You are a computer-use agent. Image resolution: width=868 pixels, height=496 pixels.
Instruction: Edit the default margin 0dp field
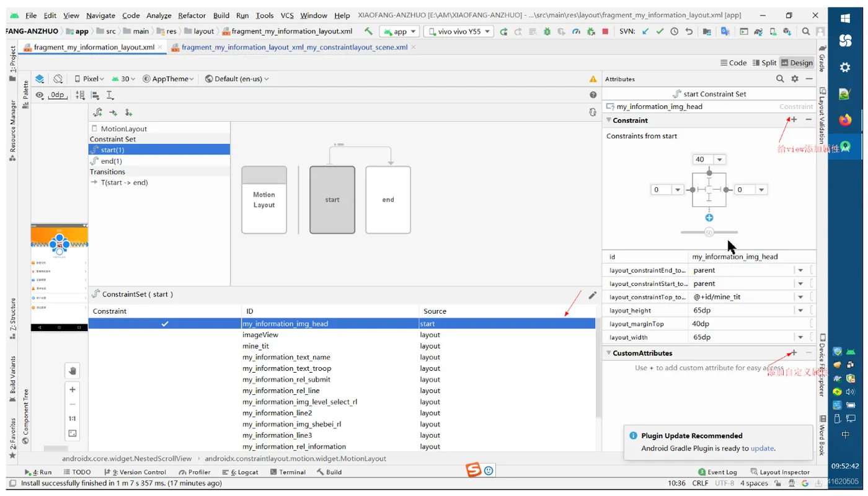(57, 95)
